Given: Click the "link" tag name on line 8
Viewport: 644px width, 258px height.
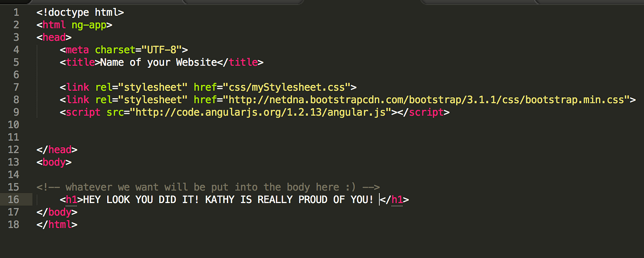Looking at the screenshot, I should (77, 100).
